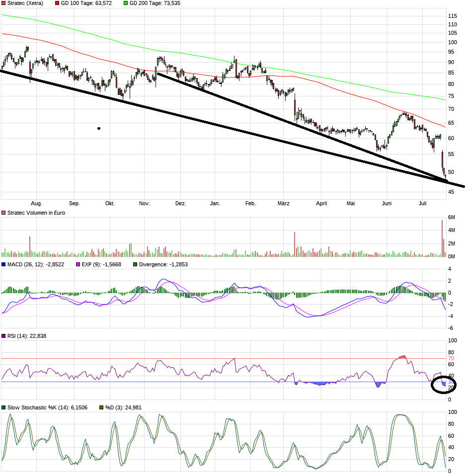Click the 'Dez.' month axis label
The width and height of the screenshot is (467, 476).
tap(180, 204)
